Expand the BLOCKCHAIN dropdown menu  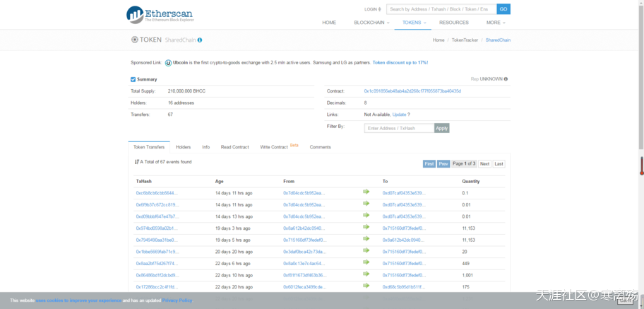[371, 23]
